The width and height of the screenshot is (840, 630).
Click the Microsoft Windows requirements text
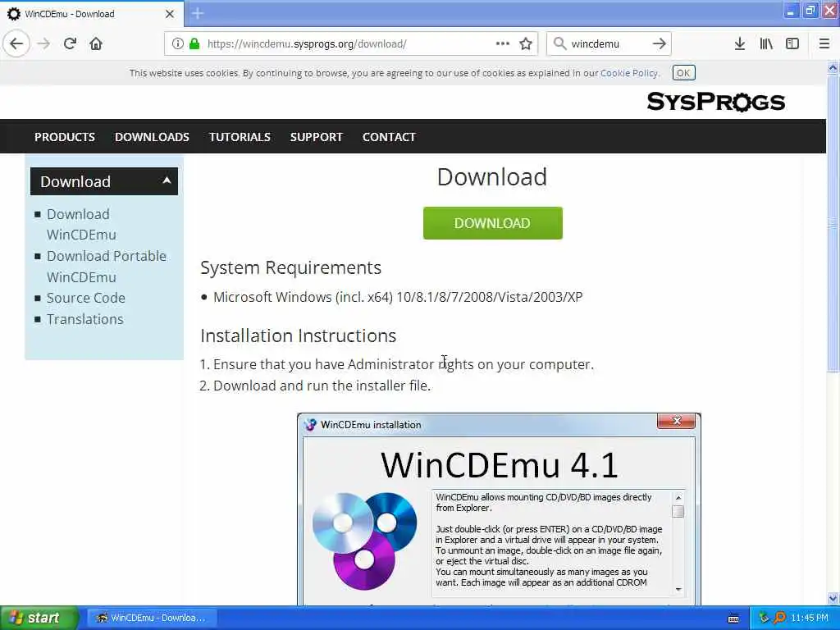tap(398, 297)
